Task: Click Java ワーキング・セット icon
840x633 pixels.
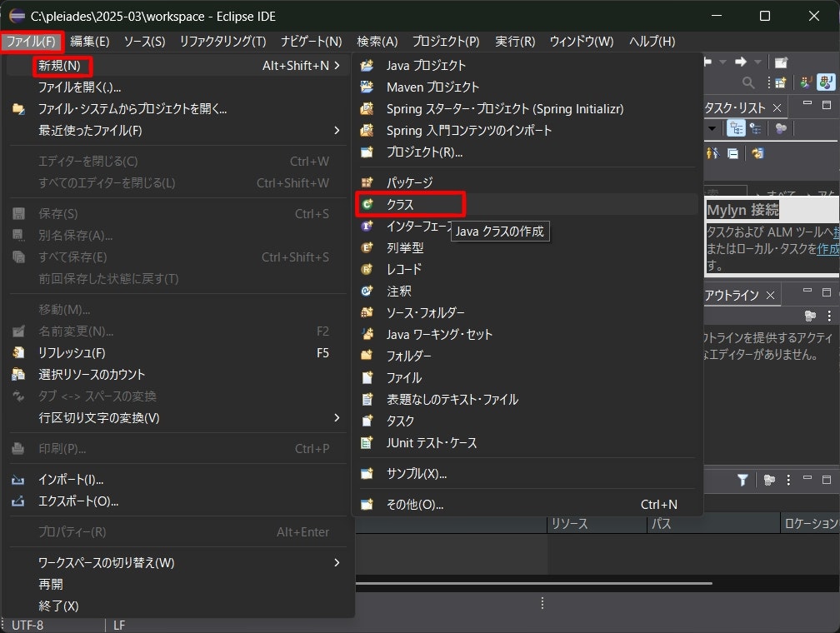Action: click(x=367, y=334)
